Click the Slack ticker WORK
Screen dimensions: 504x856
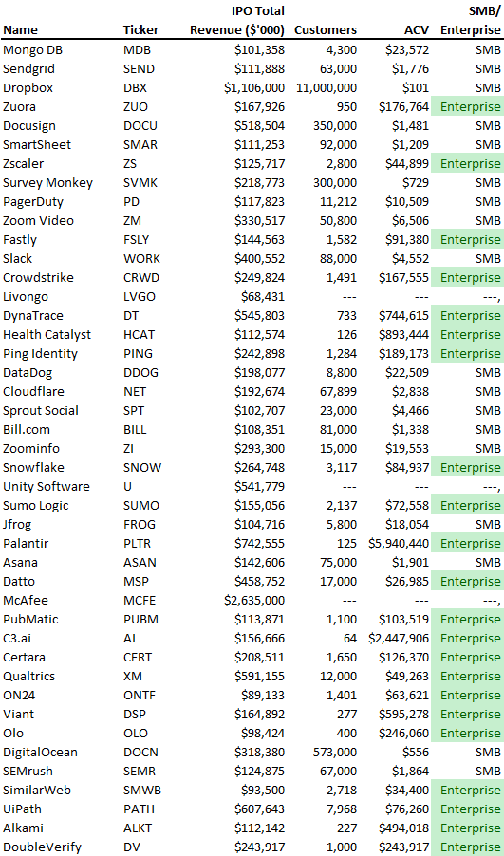(141, 259)
